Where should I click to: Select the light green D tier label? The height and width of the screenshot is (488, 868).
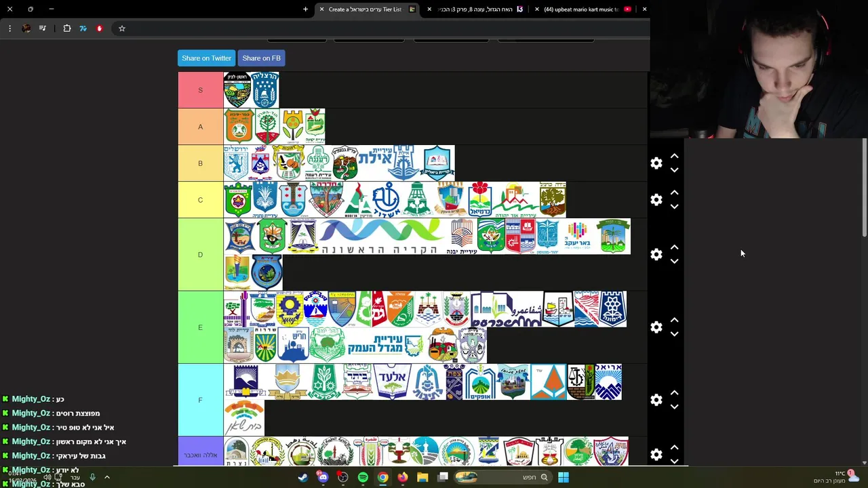pos(200,254)
